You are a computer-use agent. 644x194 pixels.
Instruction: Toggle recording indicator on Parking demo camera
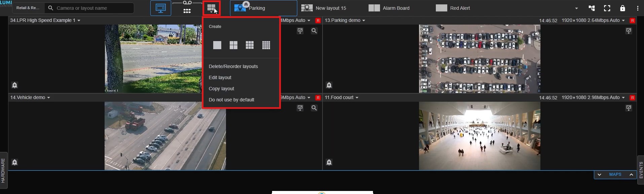tap(632, 21)
